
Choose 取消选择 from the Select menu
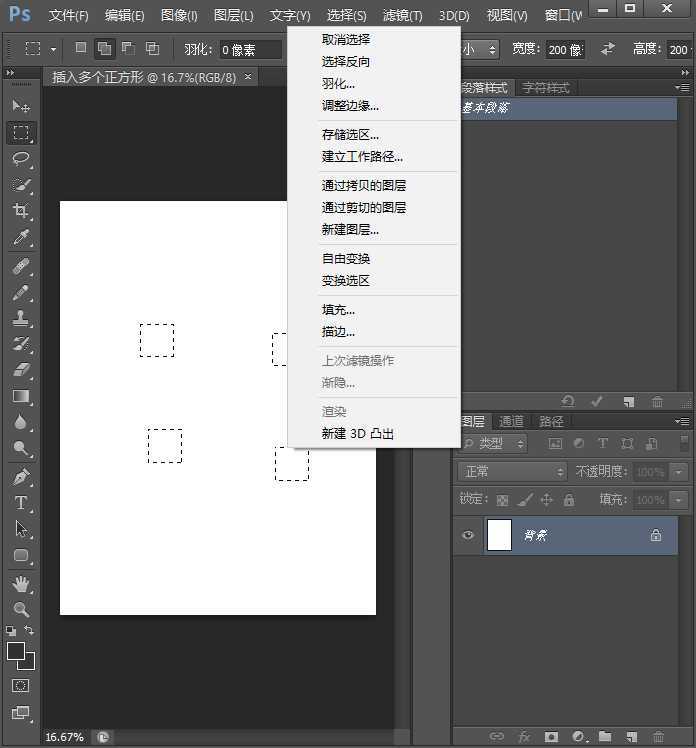[345, 39]
